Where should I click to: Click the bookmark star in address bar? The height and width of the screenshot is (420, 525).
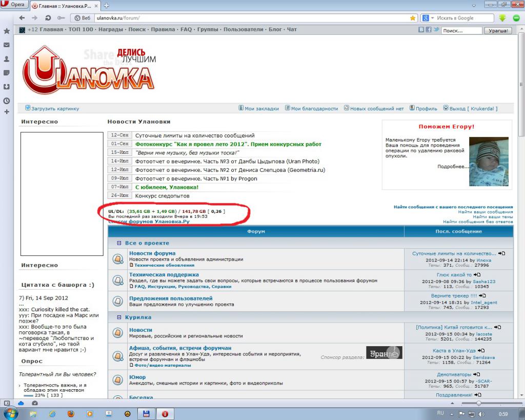[x=413, y=18]
